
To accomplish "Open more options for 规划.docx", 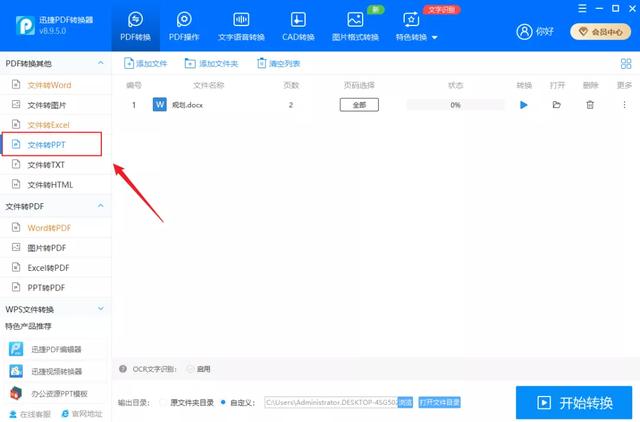I will (624, 105).
